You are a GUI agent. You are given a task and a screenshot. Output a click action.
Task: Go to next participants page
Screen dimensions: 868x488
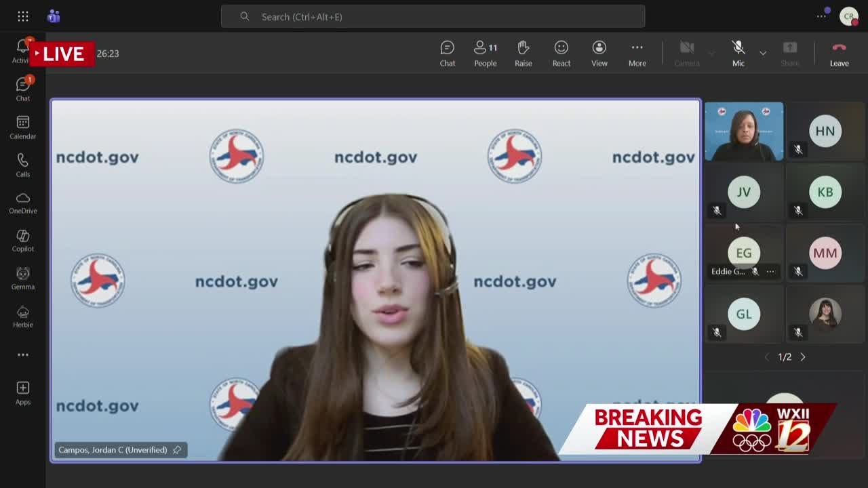[x=803, y=357]
